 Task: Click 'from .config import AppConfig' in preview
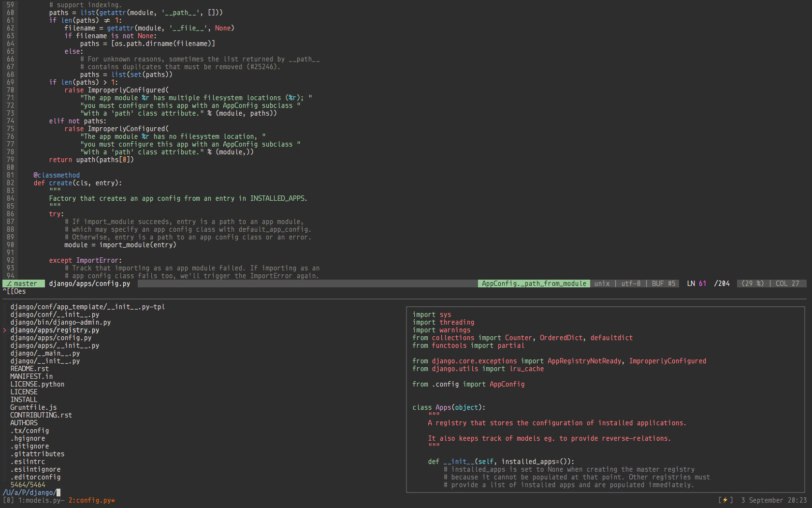pyautogui.click(x=468, y=384)
